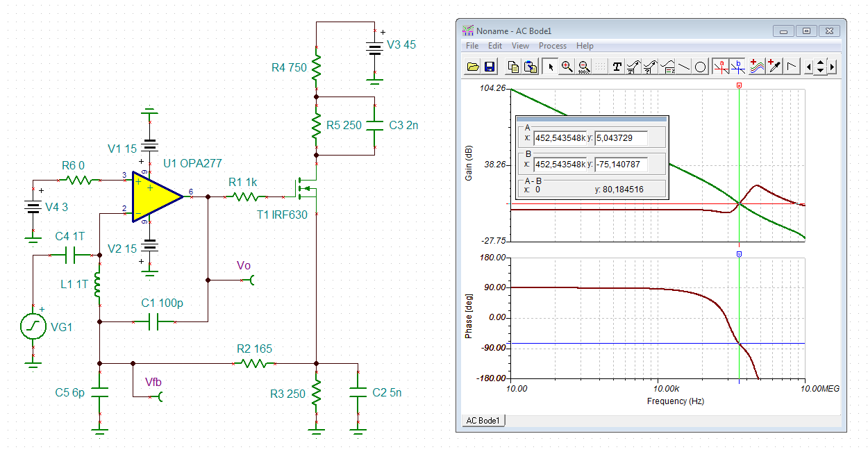Click the R4 750 resistor label

[289, 67]
